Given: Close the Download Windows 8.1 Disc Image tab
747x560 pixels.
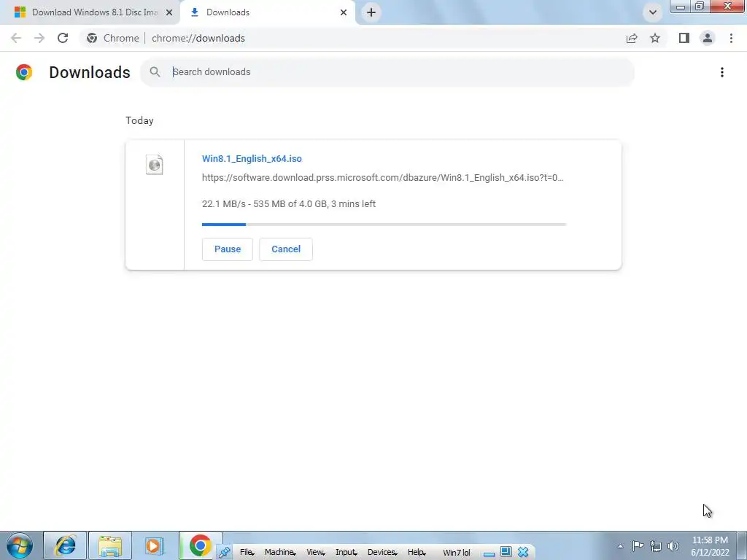Looking at the screenshot, I should tap(169, 12).
